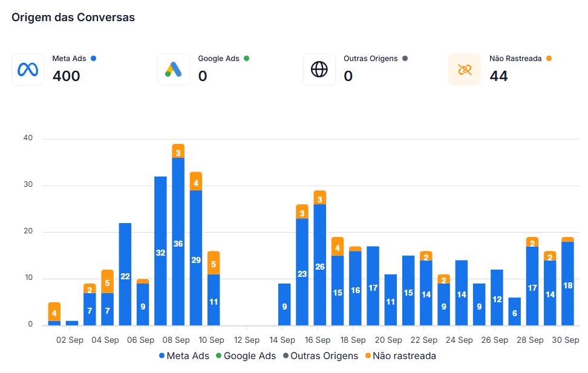Click the Não Rastreada broken-link icon
This screenshot has width=588, height=373.
[x=465, y=70]
